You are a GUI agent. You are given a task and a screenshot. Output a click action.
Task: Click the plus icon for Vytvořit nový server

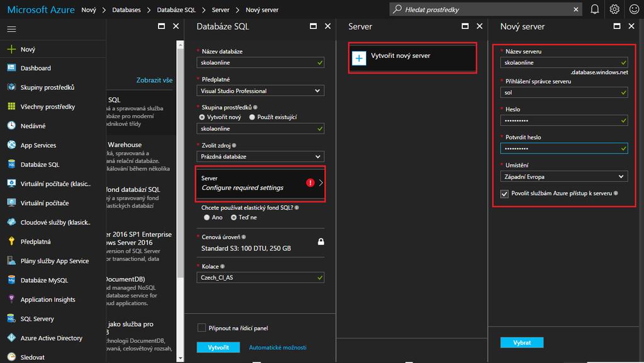[359, 59]
